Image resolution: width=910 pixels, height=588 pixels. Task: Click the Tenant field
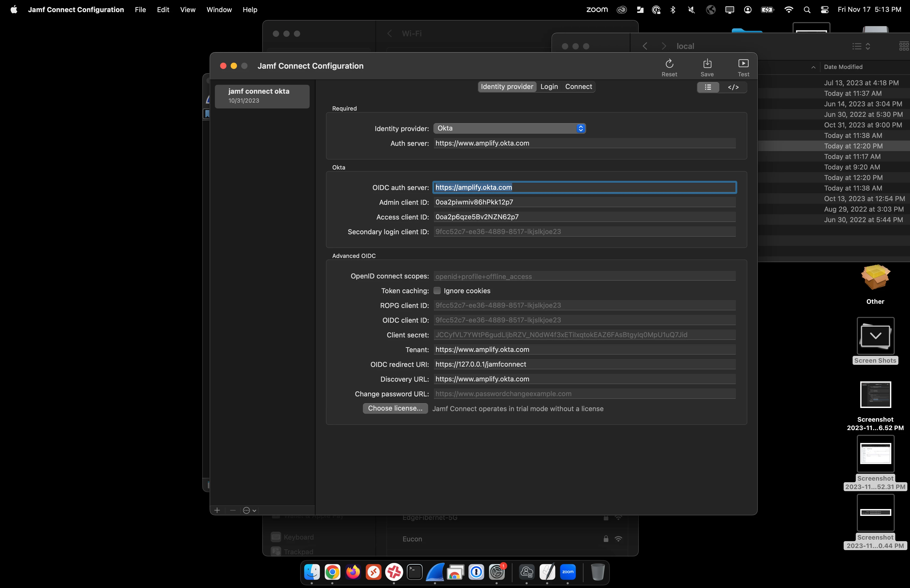(584, 349)
